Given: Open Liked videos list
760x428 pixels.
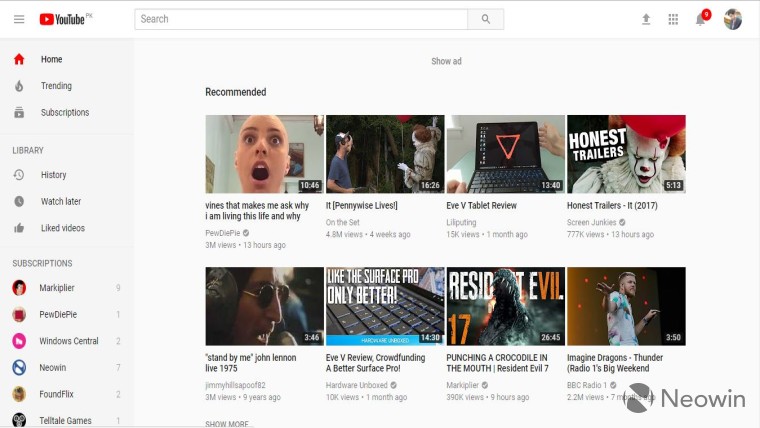Looking at the screenshot, I should (x=63, y=228).
